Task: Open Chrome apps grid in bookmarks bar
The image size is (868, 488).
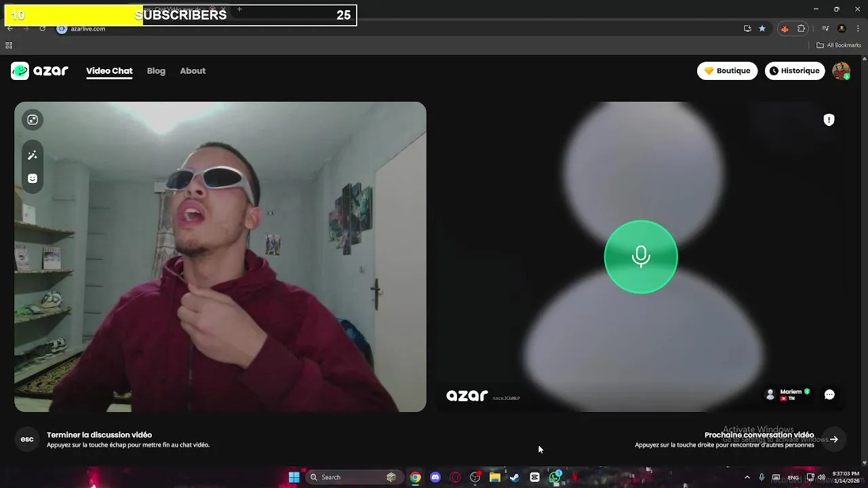Action: pyautogui.click(x=9, y=45)
